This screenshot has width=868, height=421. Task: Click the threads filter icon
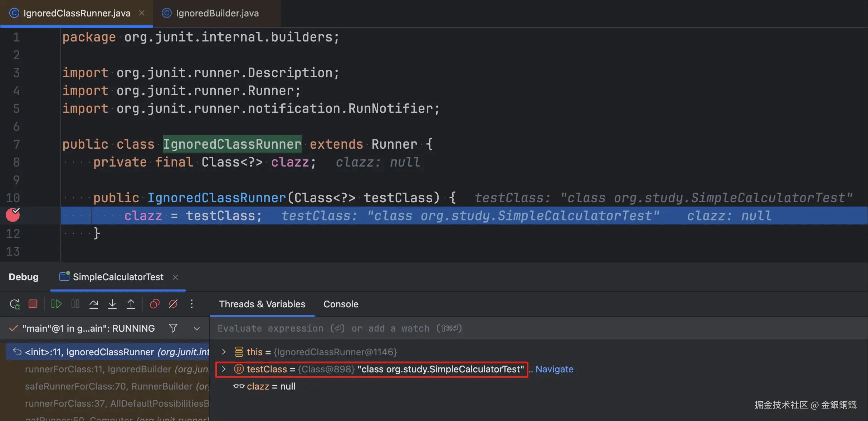pyautogui.click(x=173, y=328)
